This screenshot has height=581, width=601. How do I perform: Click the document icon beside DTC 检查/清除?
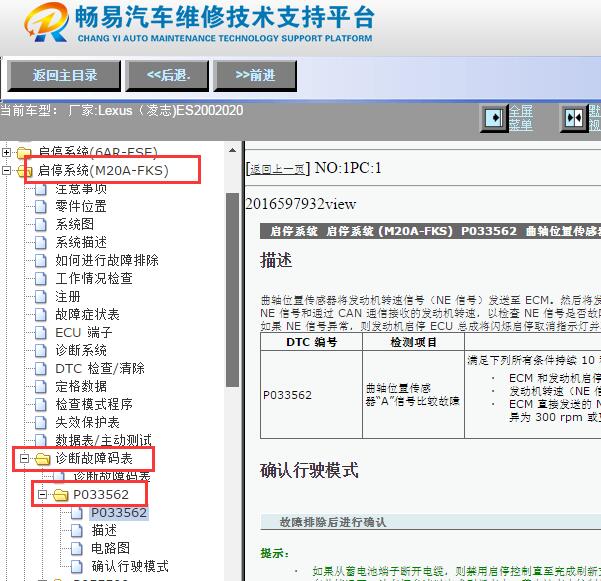pyautogui.click(x=41, y=369)
